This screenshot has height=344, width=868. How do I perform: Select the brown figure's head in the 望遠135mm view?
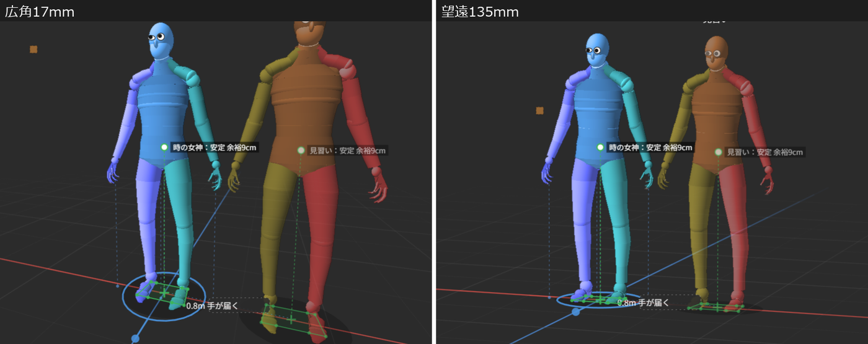click(x=716, y=53)
